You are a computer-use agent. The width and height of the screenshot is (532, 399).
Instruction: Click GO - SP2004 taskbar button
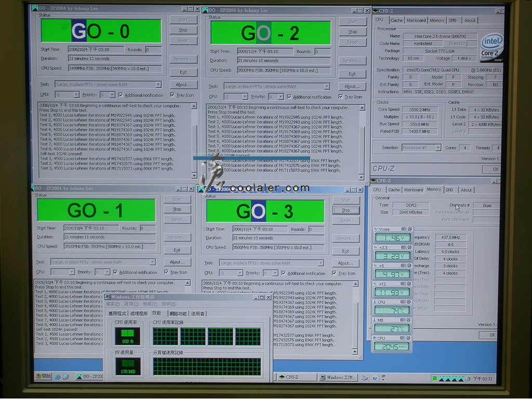click(89, 376)
